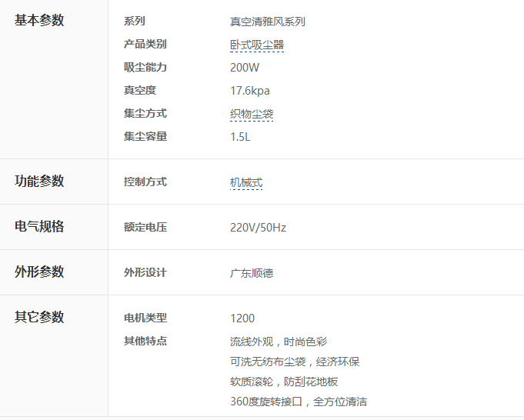Click the 机械式 underlined term
The image size is (524, 420).
click(x=246, y=183)
